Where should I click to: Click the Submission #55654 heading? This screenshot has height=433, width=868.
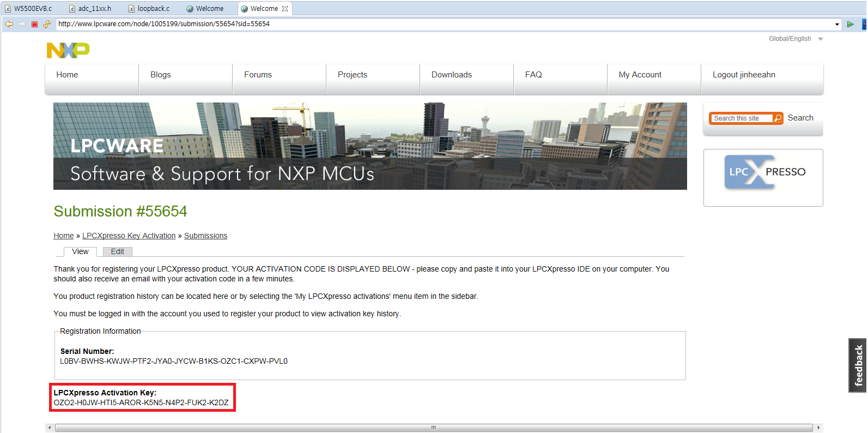coord(120,211)
